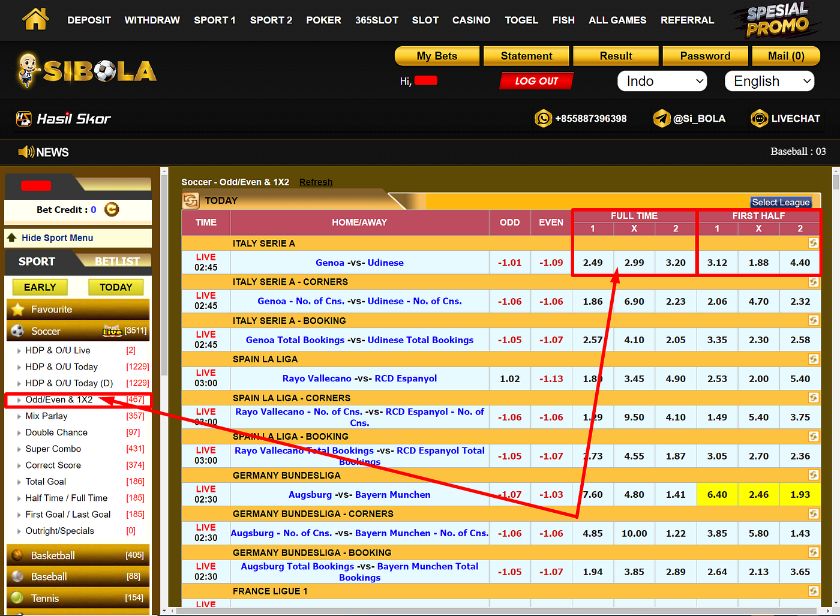The image size is (840, 616).
Task: Open the SPESIAL PROMO banner
Action: 778,20
